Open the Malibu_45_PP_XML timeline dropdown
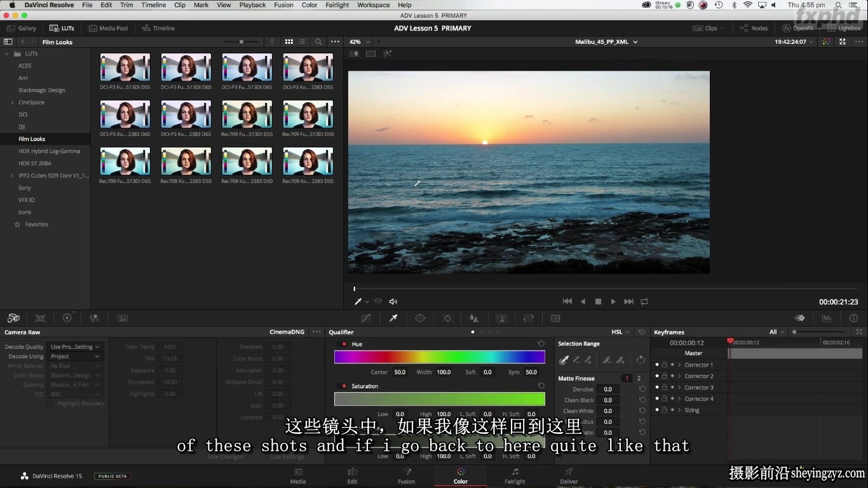868x488 pixels. coord(606,42)
